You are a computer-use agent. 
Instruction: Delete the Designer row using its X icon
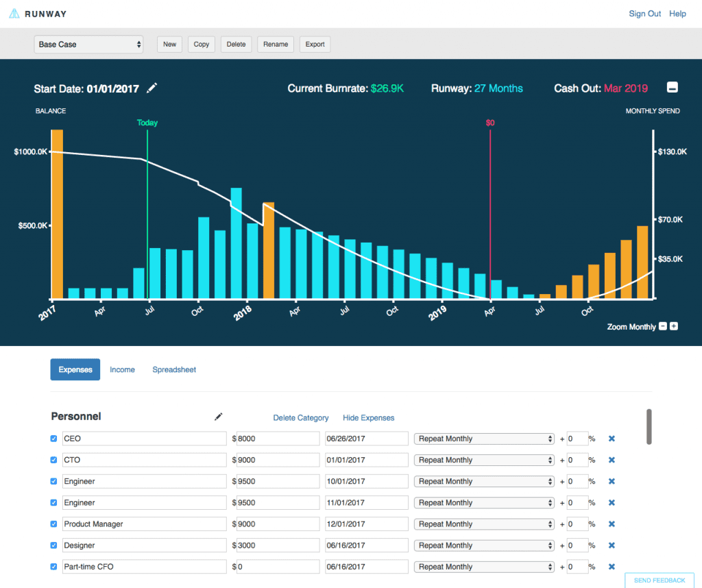pyautogui.click(x=611, y=545)
